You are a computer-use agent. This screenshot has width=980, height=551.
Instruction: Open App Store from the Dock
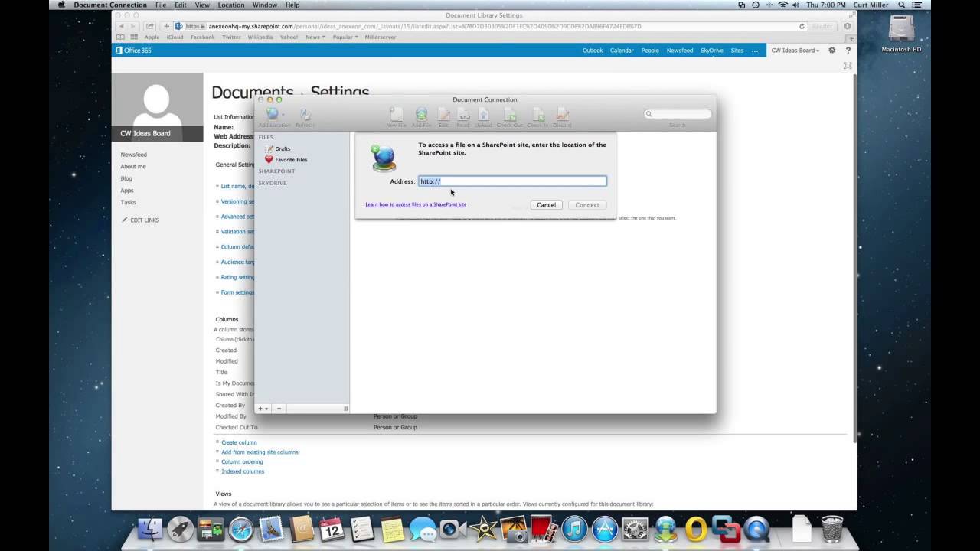604,529
